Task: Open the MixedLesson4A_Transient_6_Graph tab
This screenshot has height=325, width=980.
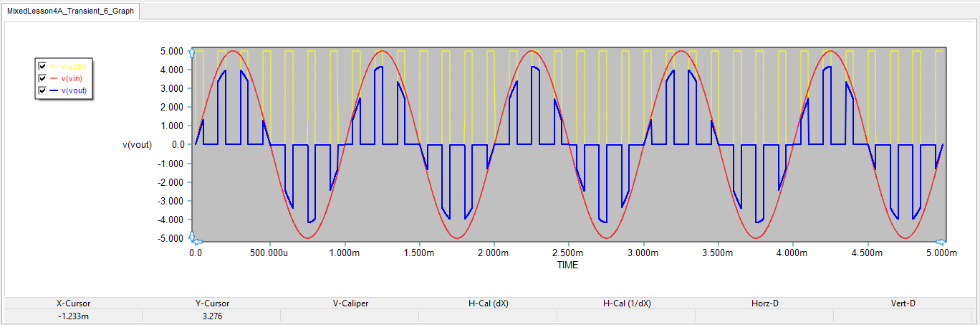Action: point(70,11)
